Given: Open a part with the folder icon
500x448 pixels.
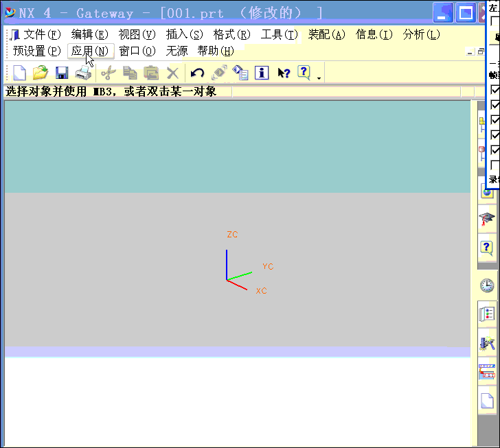Looking at the screenshot, I should click(x=41, y=73).
